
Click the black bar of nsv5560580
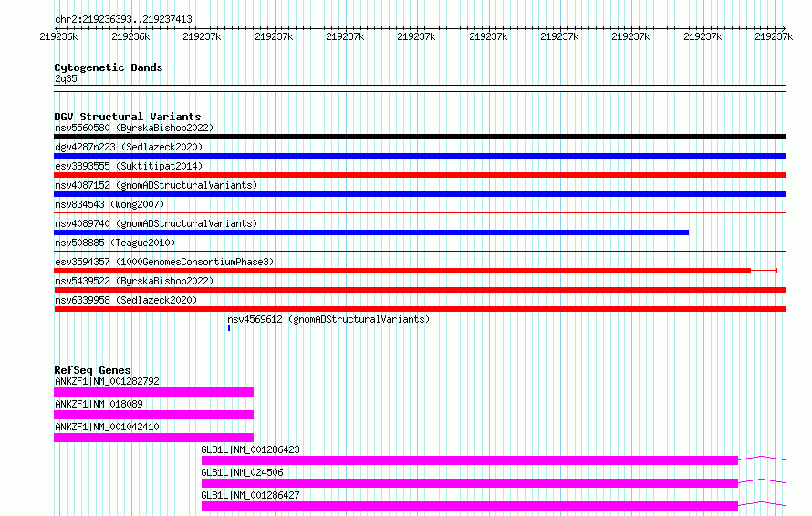click(x=420, y=137)
